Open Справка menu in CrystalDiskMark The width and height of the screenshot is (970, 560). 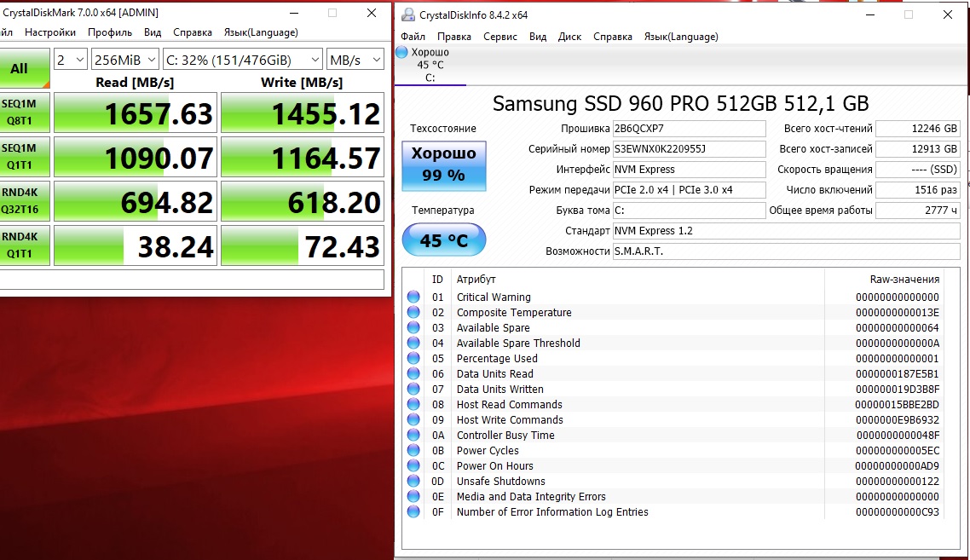[193, 32]
